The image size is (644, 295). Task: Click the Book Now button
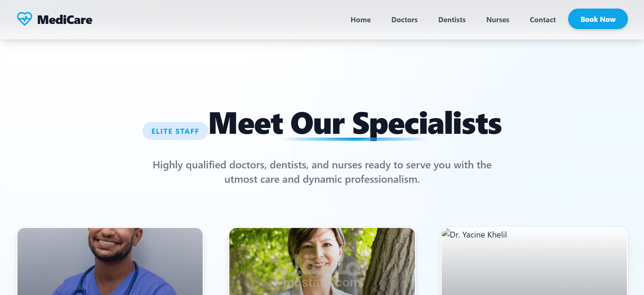[x=598, y=19]
